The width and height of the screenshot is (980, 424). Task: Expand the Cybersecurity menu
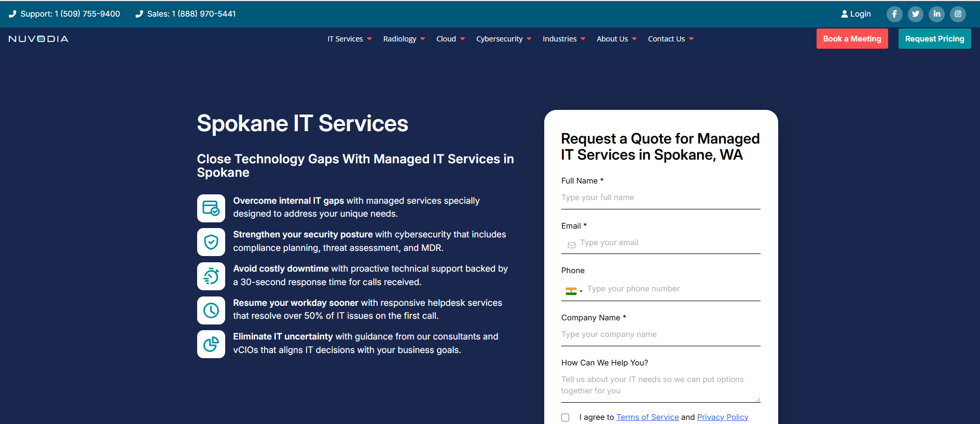[504, 39]
